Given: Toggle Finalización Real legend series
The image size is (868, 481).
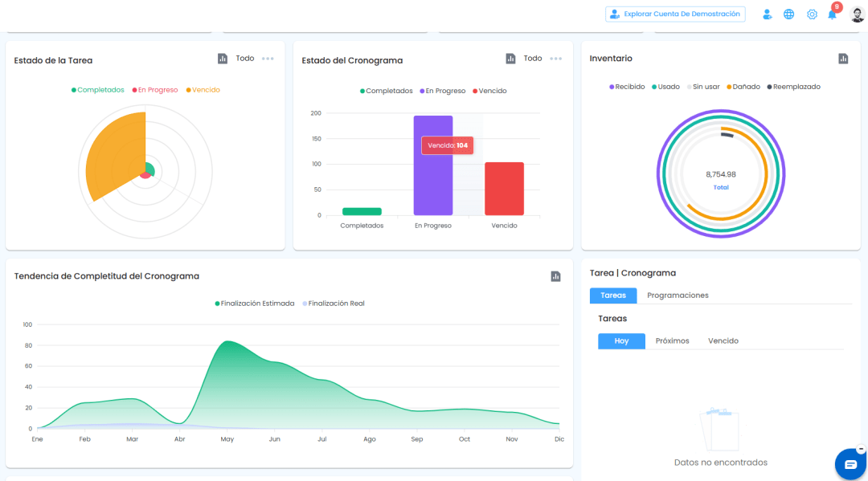Looking at the screenshot, I should 334,304.
